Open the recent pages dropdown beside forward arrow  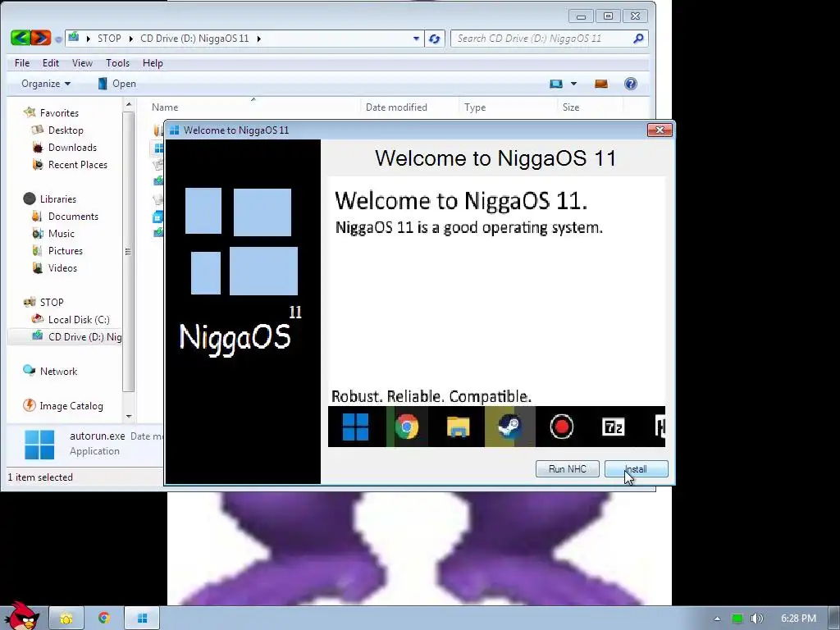(x=58, y=39)
